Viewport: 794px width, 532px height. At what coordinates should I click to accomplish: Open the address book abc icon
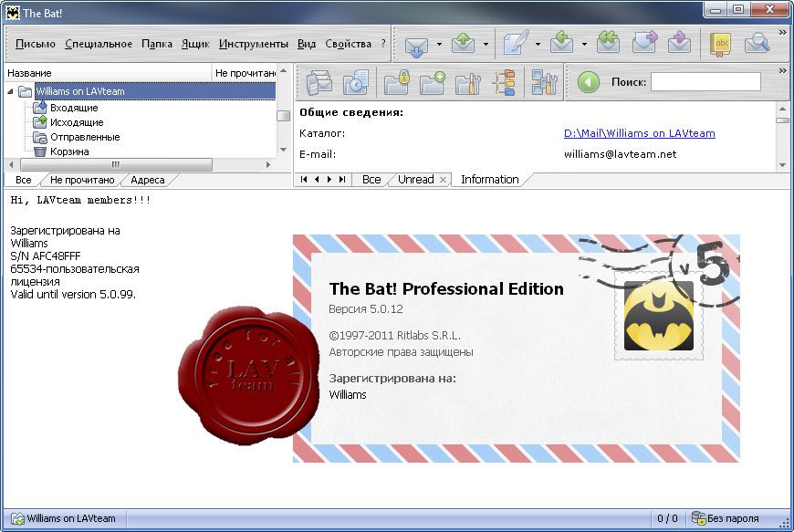pyautogui.click(x=721, y=44)
